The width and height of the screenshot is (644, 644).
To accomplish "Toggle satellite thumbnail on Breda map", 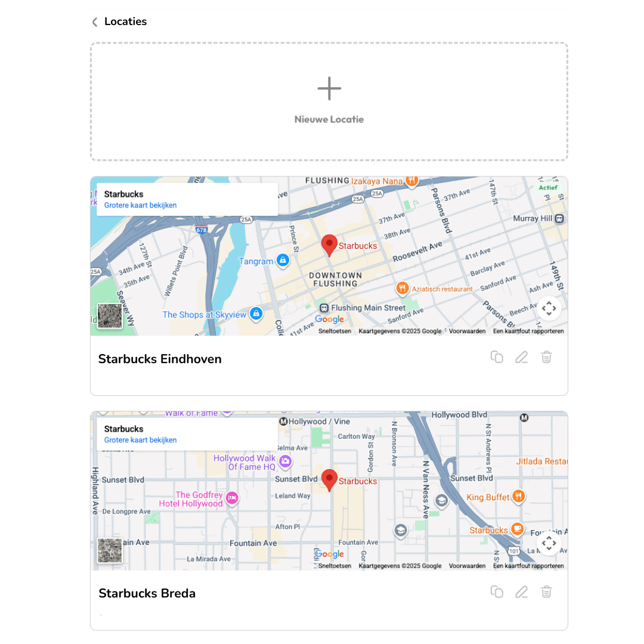I will pyautogui.click(x=110, y=550).
